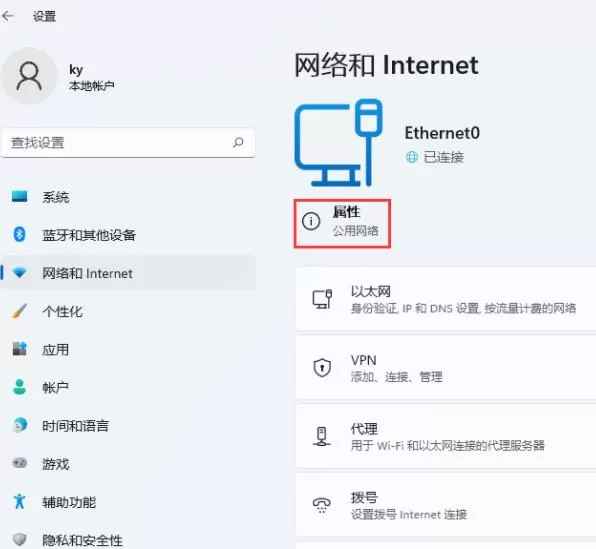
Task: Click the 属性 info circle icon
Action: click(x=311, y=221)
